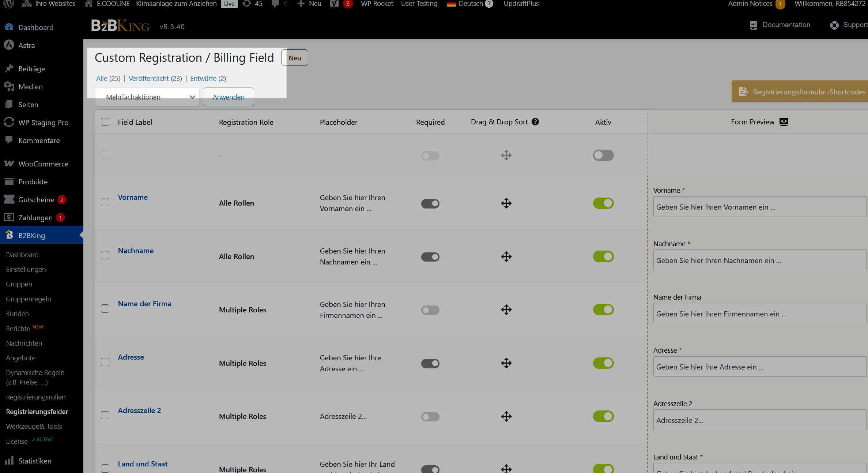Click the WP Staging Pro sync icon

point(9,122)
